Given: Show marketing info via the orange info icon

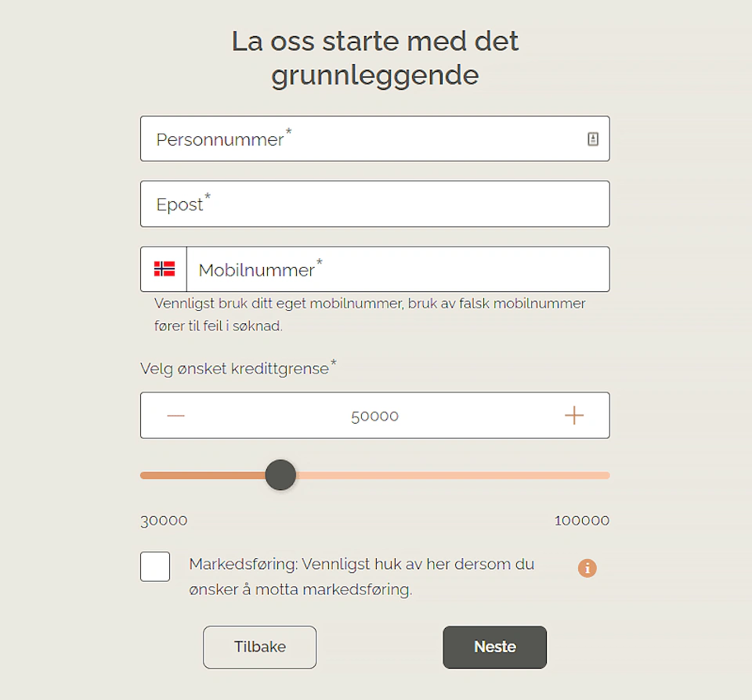Looking at the screenshot, I should click(587, 568).
